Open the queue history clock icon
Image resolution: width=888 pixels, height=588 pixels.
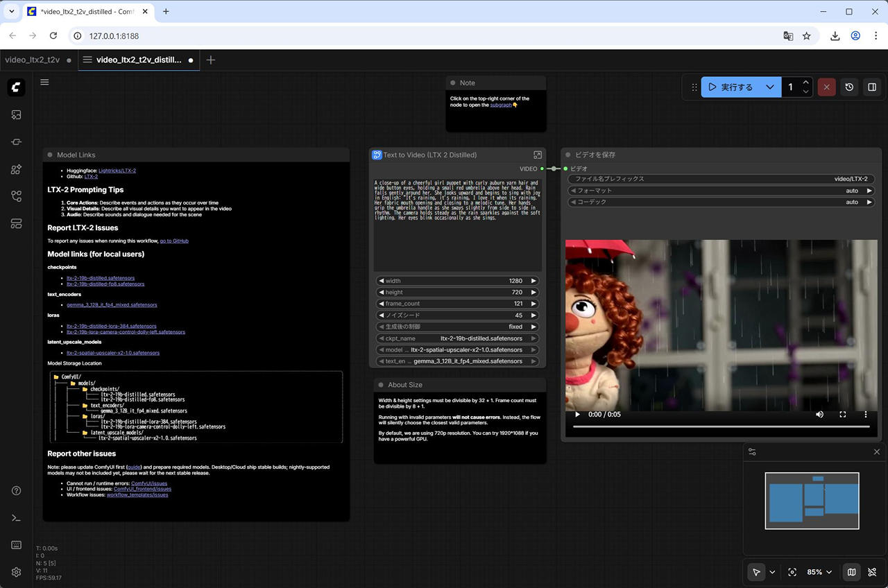tap(849, 87)
